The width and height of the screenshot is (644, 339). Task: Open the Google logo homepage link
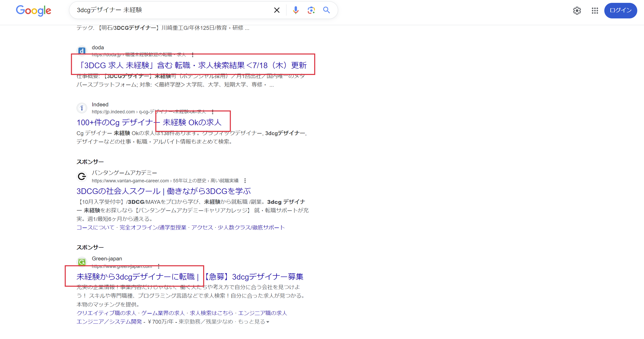pyautogui.click(x=33, y=11)
